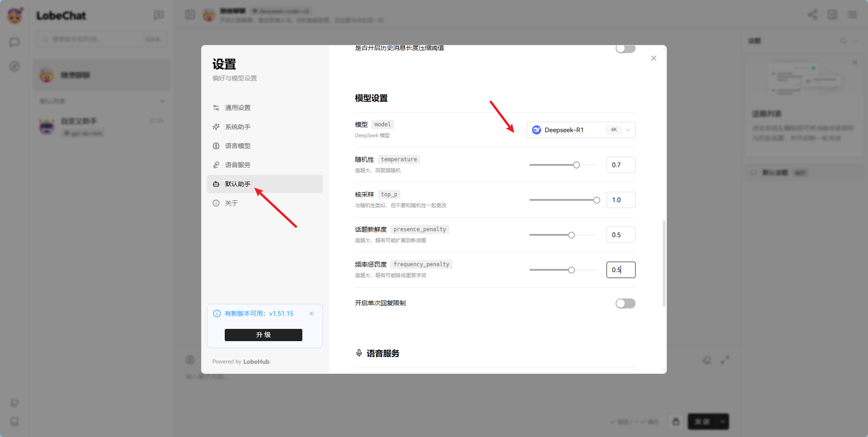This screenshot has width=868, height=437.
Task: Close the settings dialog
Action: click(x=654, y=58)
